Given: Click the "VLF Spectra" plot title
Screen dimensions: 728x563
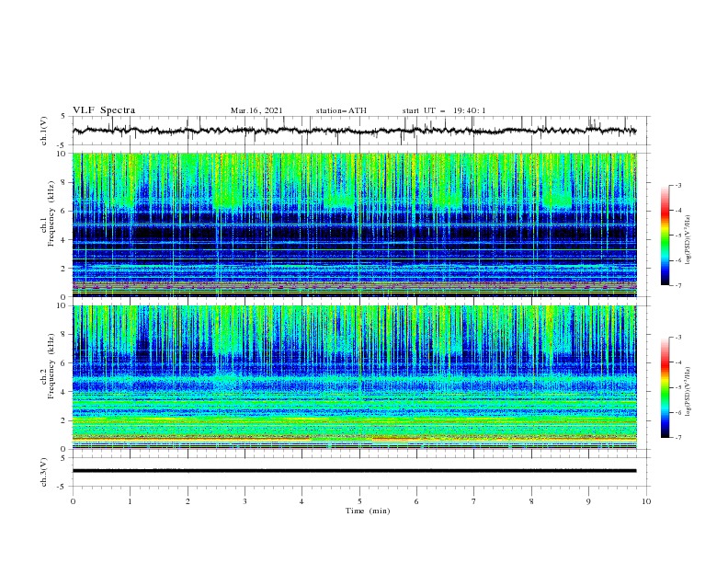Looking at the screenshot, I should [x=104, y=110].
